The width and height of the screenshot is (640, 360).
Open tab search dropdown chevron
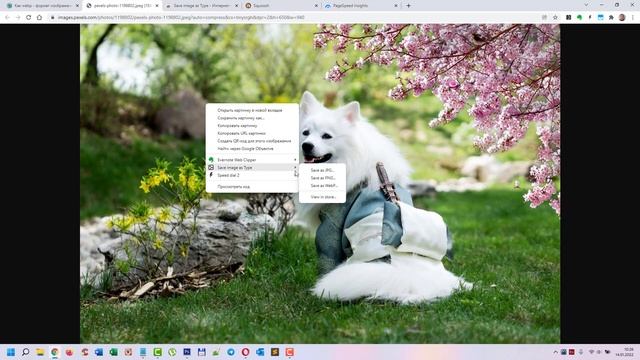click(x=586, y=5)
